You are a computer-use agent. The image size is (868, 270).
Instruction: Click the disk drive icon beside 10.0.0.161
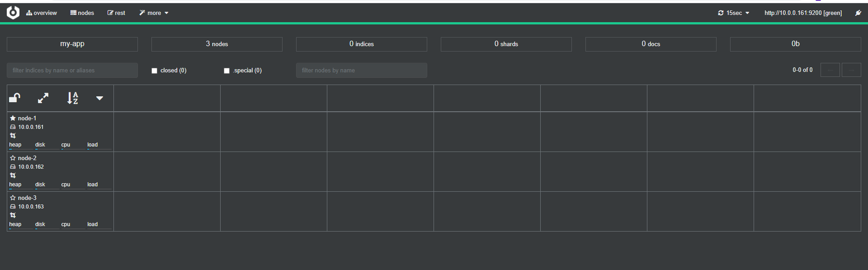click(13, 127)
